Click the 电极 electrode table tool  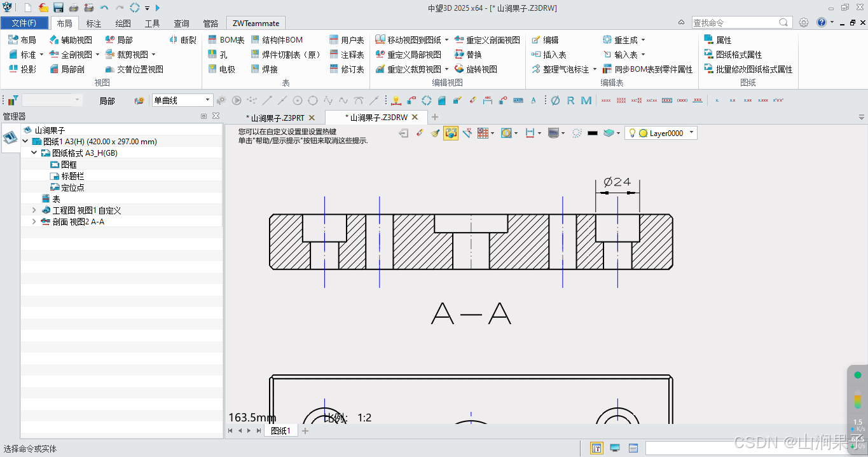tap(222, 69)
